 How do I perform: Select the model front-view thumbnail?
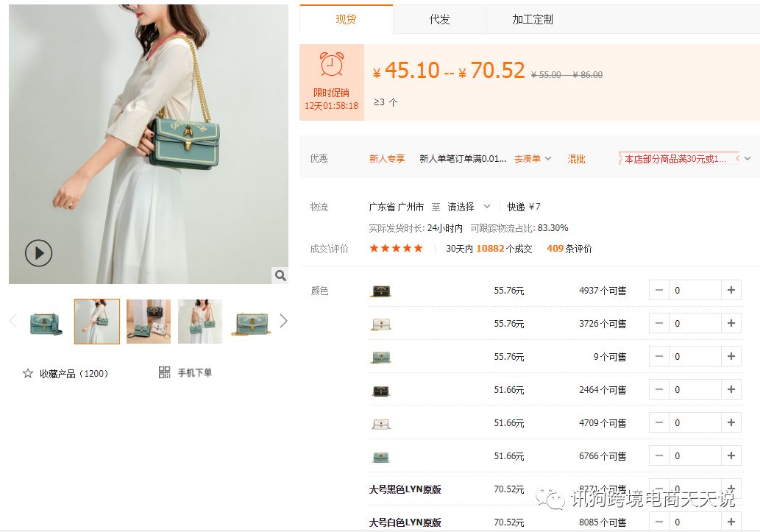pyautogui.click(x=199, y=322)
